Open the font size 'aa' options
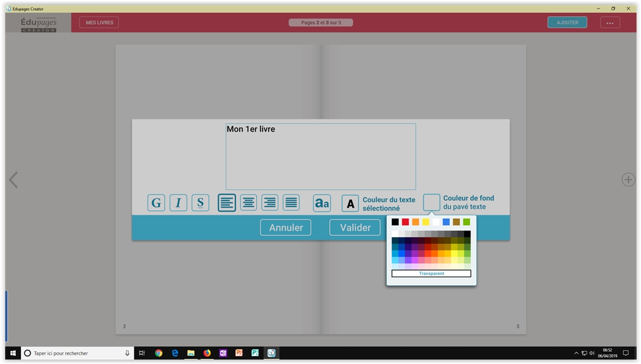 coord(322,204)
